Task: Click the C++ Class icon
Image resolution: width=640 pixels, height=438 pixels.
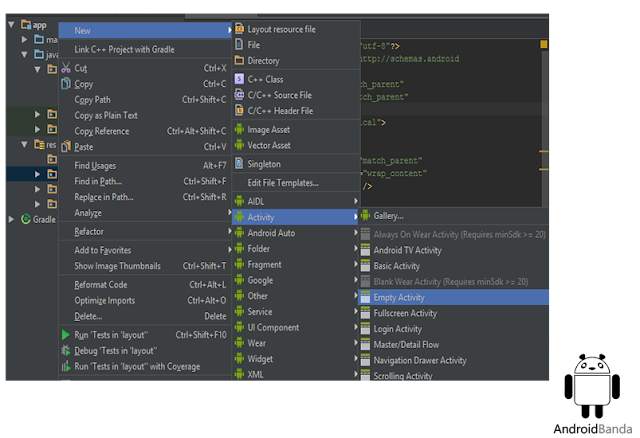Action: point(240,79)
